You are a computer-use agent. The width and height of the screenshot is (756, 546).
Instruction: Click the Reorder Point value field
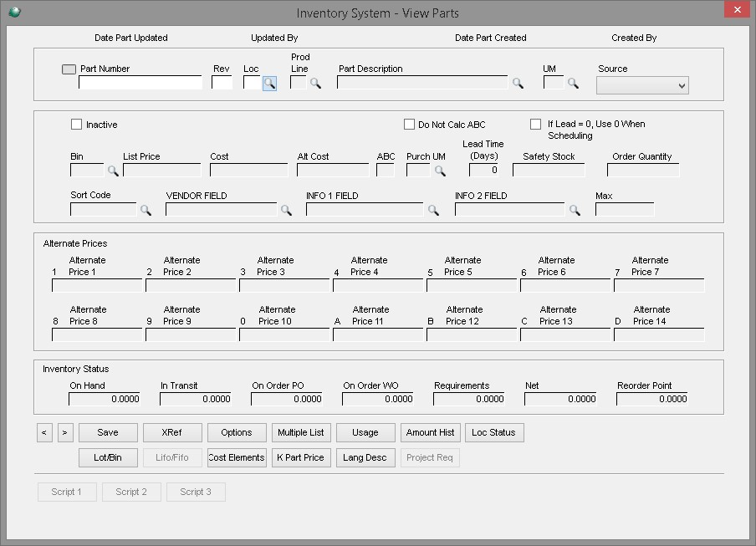click(x=651, y=399)
